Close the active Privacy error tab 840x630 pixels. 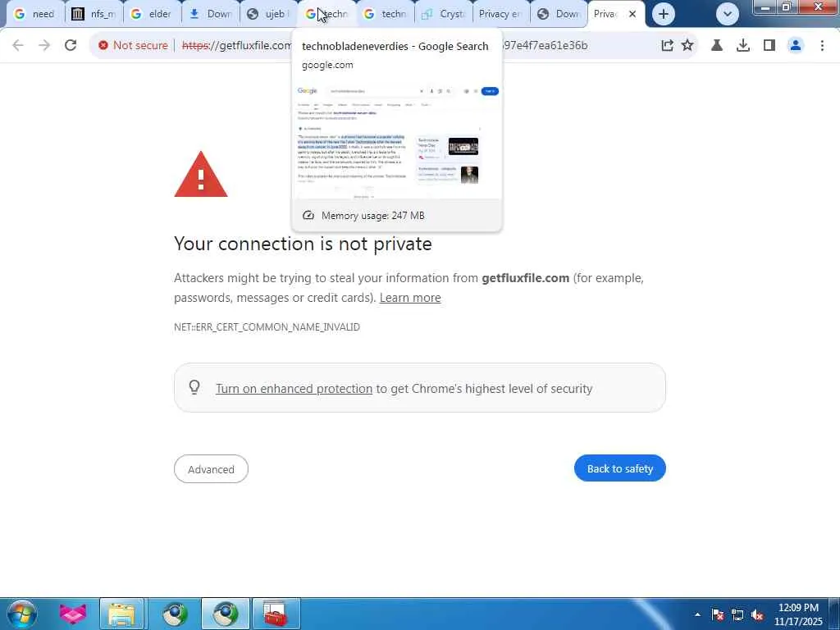click(632, 14)
